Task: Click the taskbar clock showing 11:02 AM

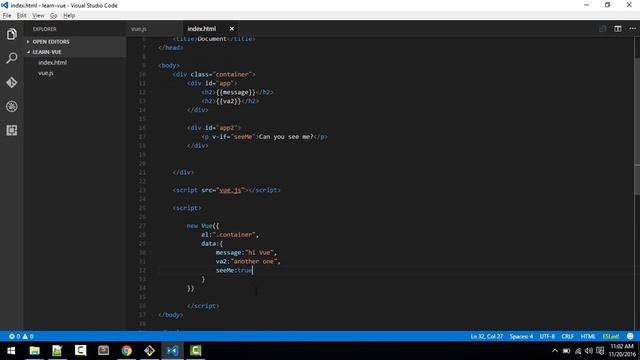Action: (x=622, y=350)
